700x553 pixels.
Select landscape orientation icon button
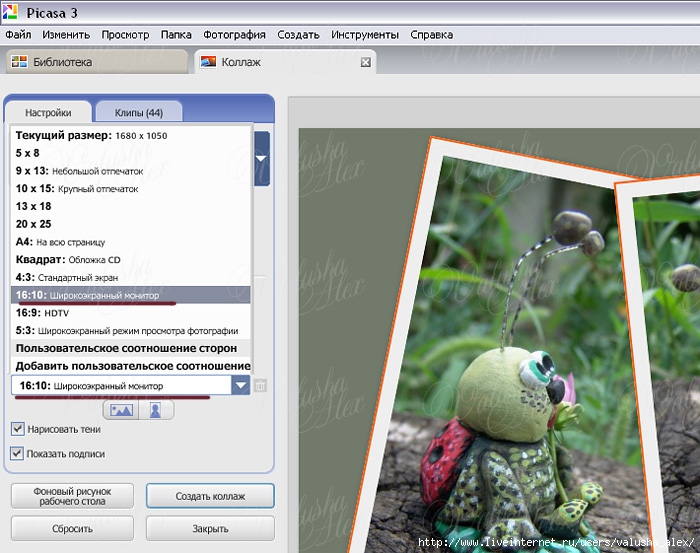click(x=121, y=410)
